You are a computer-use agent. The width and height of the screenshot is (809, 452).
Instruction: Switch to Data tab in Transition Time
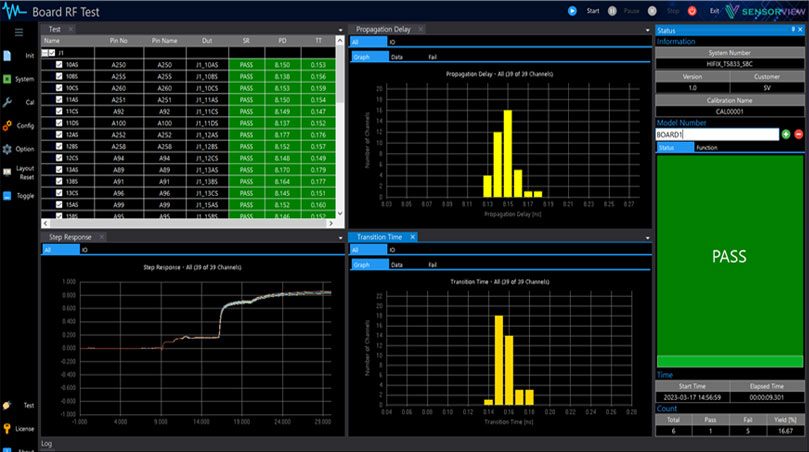397,265
